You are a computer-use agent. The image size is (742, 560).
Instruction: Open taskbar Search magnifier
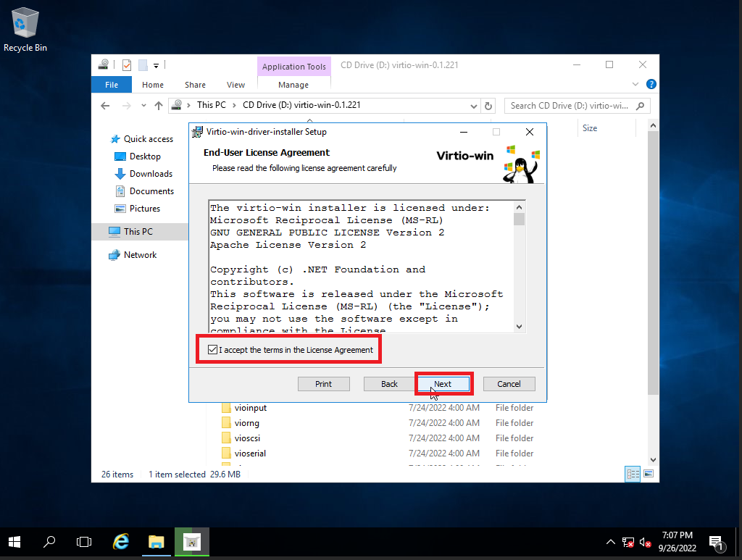point(49,542)
